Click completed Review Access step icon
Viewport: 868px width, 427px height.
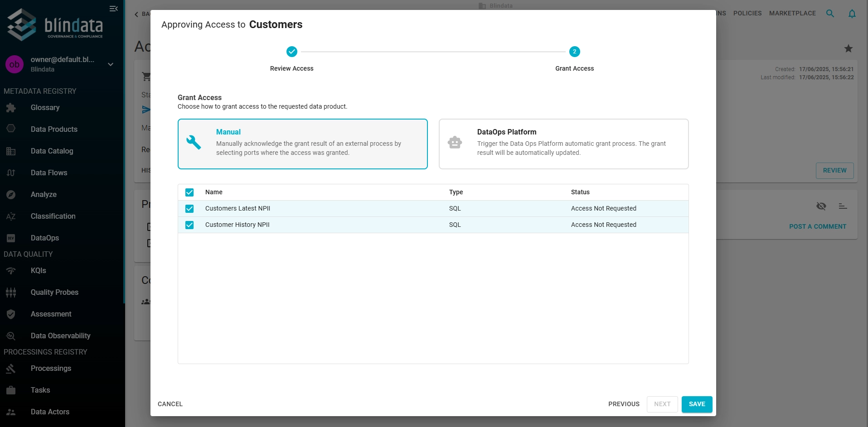292,52
